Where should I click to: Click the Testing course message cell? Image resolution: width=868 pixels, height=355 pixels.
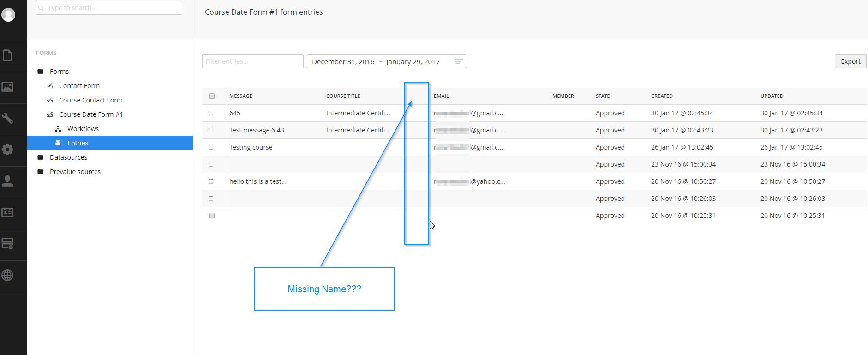[251, 147]
